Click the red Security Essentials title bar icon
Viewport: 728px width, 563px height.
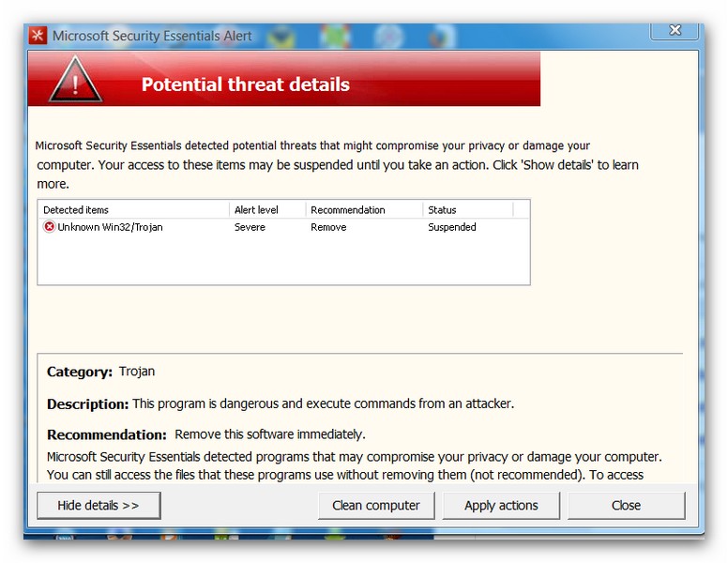[x=38, y=36]
